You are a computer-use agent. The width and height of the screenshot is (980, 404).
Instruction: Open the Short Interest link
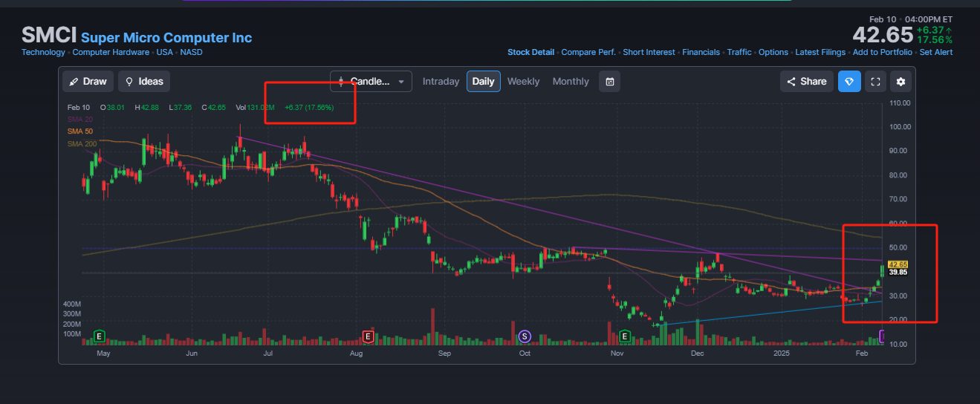(649, 52)
